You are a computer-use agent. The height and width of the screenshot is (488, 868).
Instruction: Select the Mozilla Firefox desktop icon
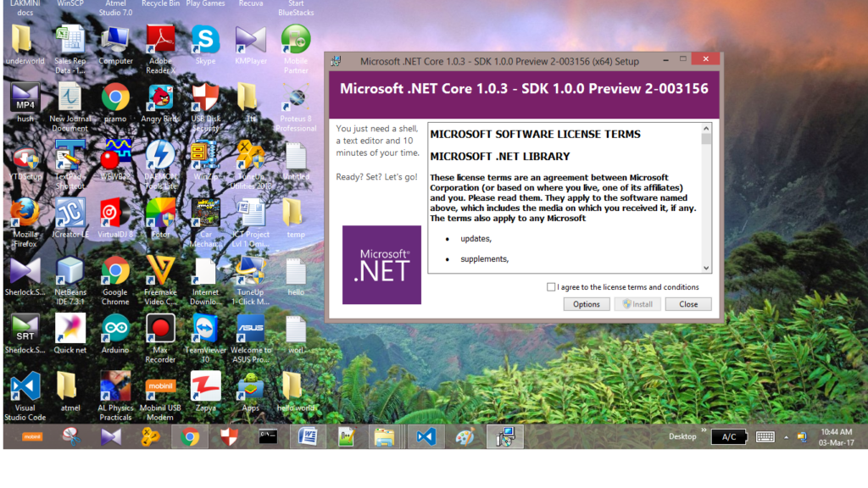pos(25,224)
